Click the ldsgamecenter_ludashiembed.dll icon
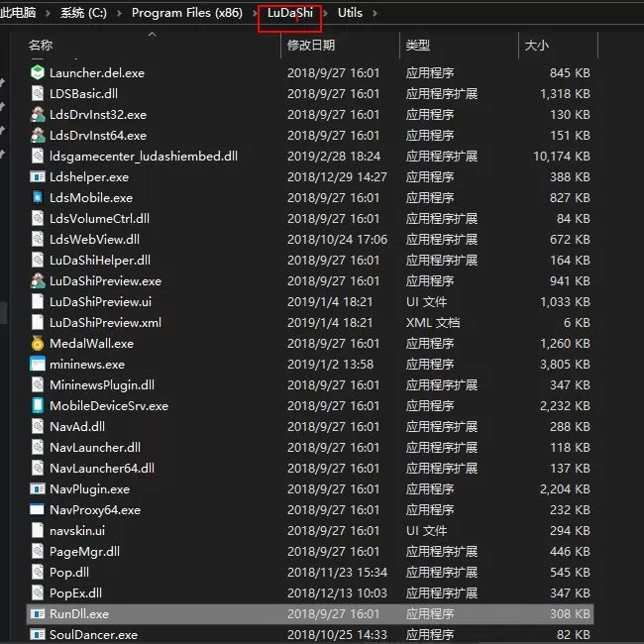644x644 pixels. tap(38, 157)
